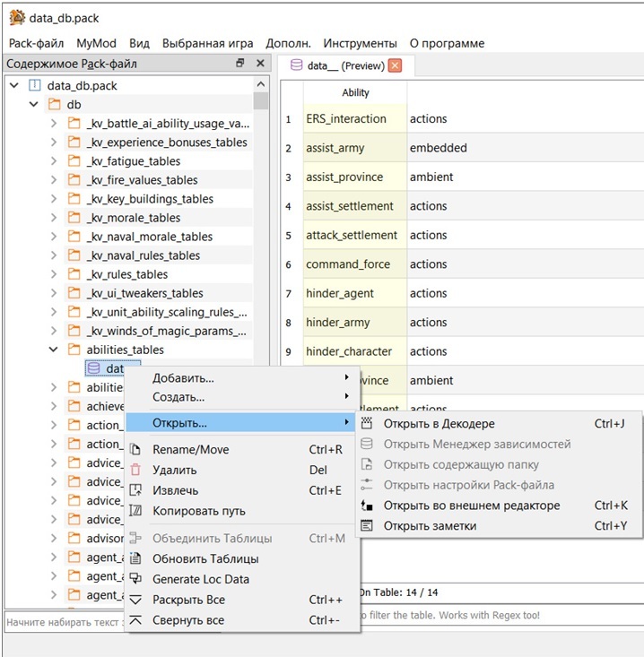Click the Открыть заметки notes icon

367,525
